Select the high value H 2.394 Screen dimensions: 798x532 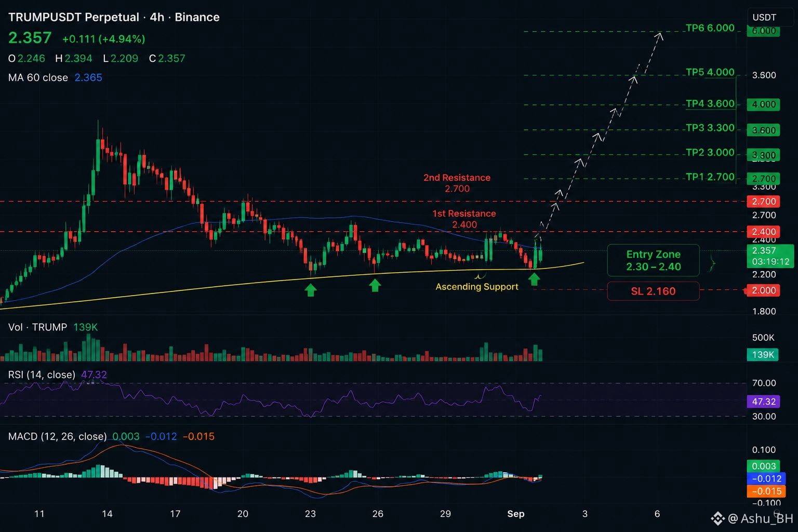pos(74,58)
